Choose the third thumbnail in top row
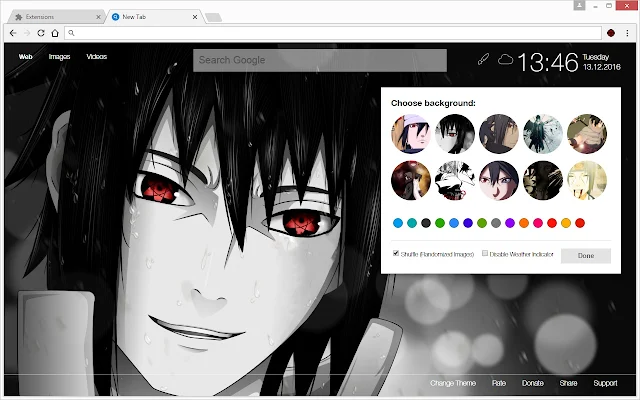This screenshot has width=640, height=400. [x=499, y=134]
